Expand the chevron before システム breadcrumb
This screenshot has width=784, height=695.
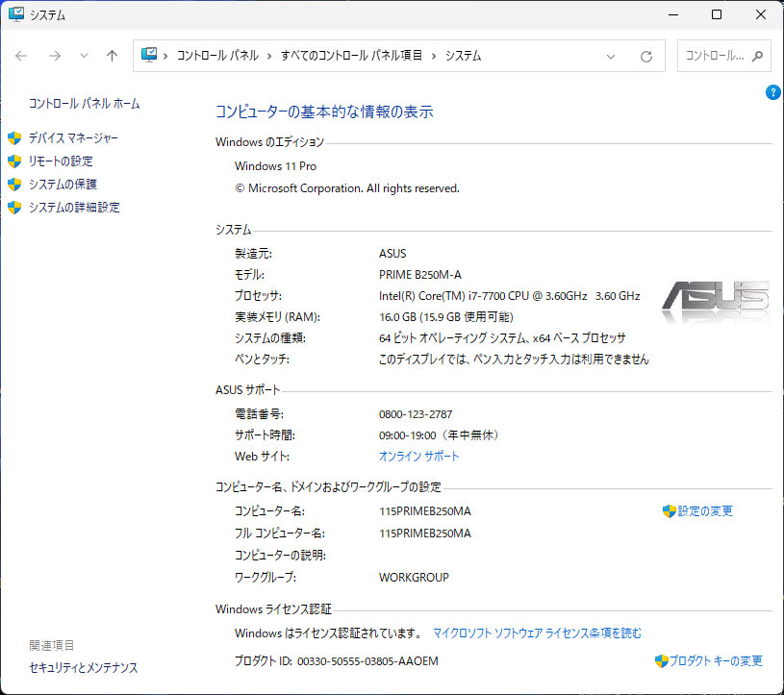coord(434,56)
